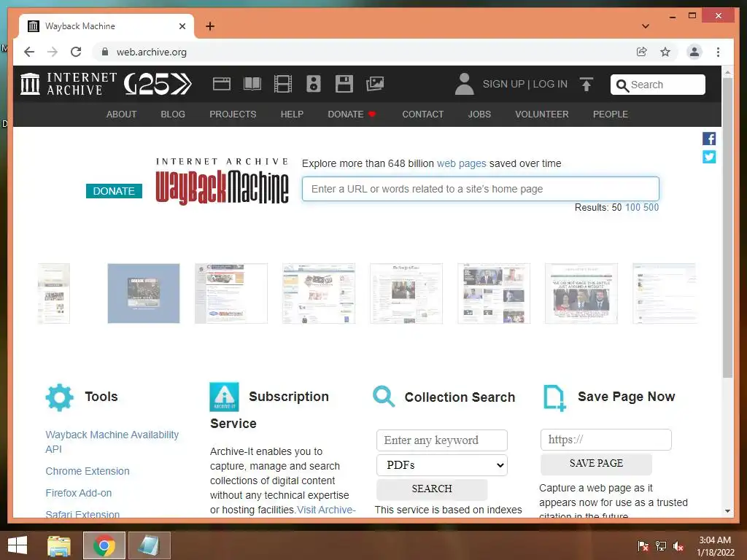The image size is (747, 560).
Task: Click the user avatar icon
Action: [x=464, y=84]
